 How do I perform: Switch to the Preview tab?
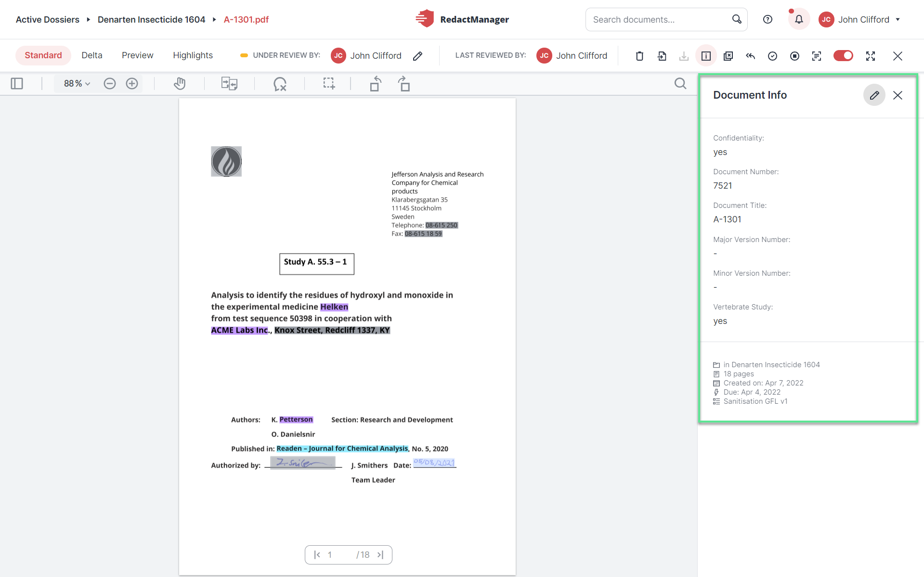coord(138,55)
